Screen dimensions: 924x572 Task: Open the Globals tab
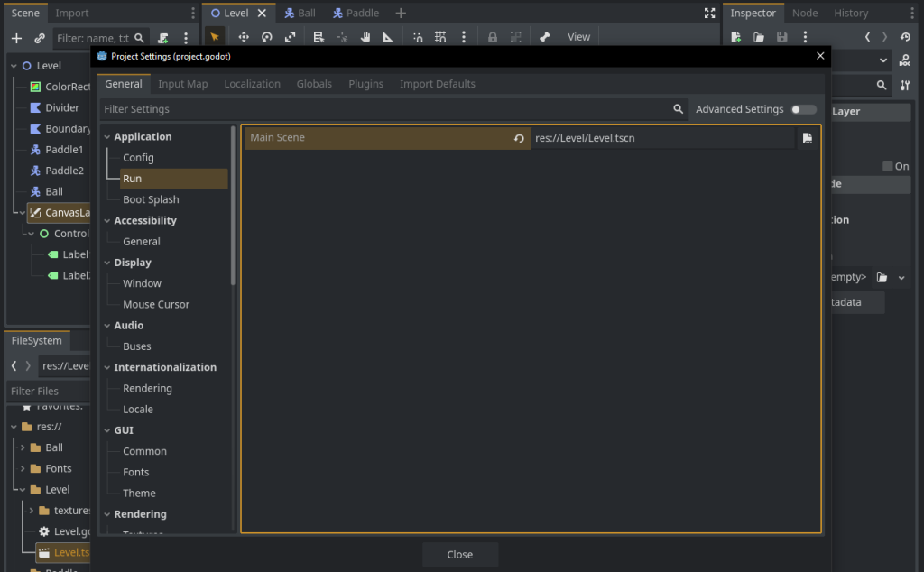(314, 84)
